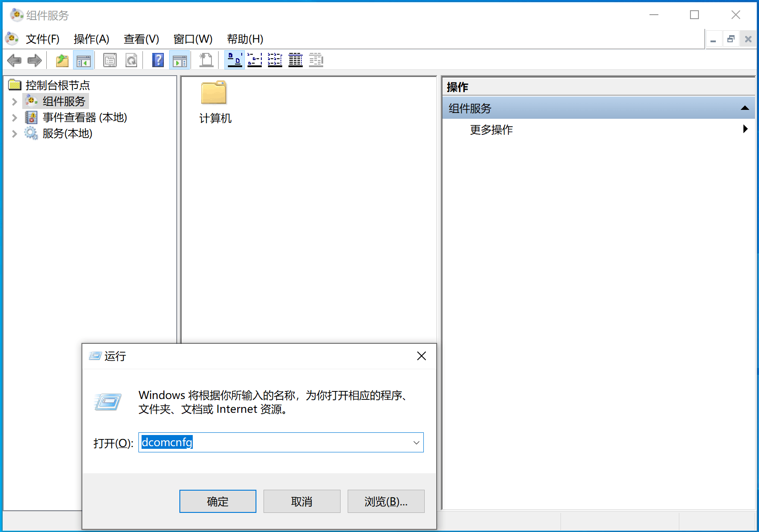Open 更多操作 submenu in actions pane
The height and width of the screenshot is (532, 759).
tap(491, 129)
